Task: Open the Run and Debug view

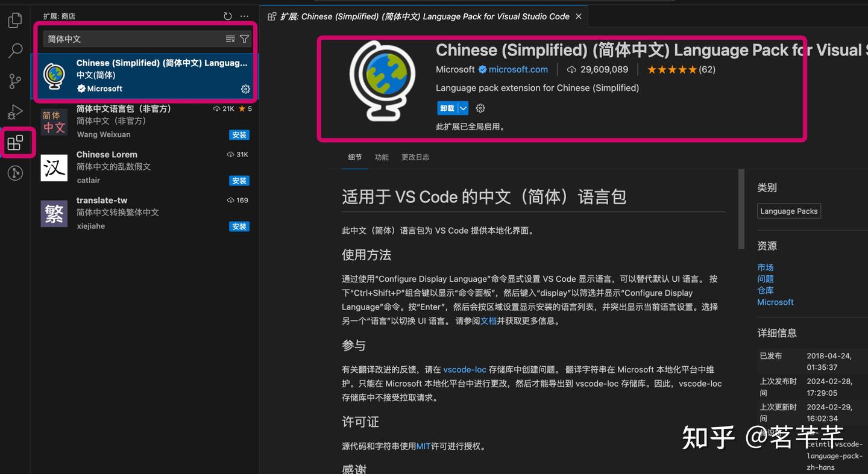Action: (x=15, y=111)
